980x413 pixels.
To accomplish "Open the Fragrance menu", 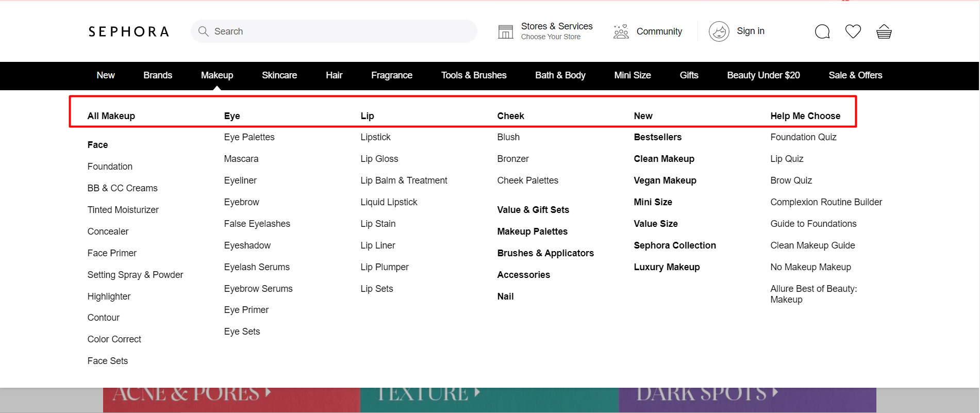I will click(x=391, y=75).
